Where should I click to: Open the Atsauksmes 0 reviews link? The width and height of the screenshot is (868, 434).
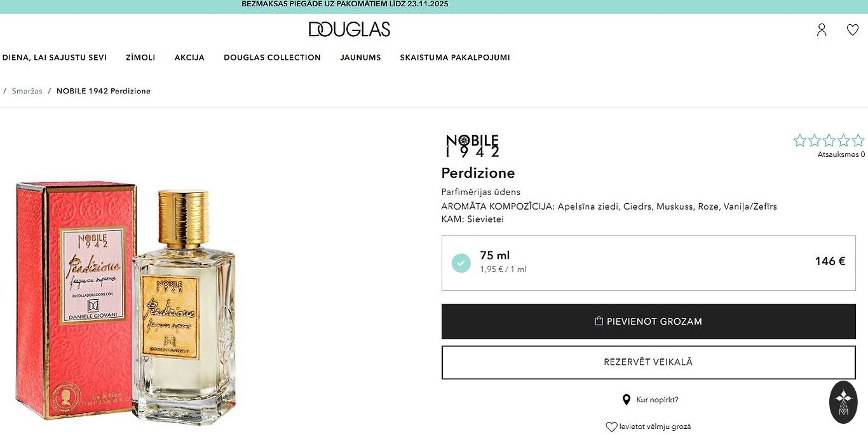point(841,154)
